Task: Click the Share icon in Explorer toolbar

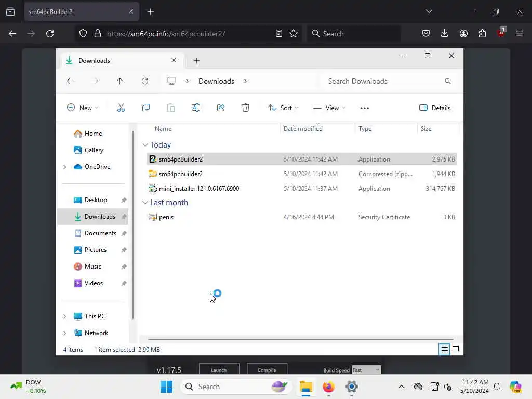Action: (x=220, y=108)
